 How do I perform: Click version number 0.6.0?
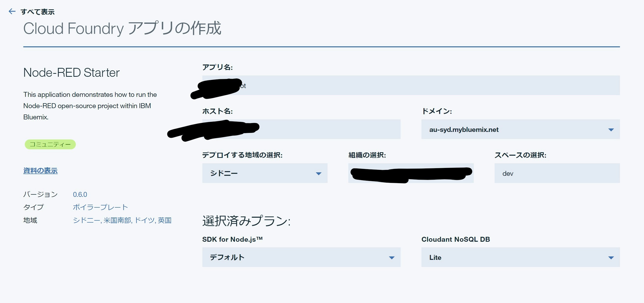80,195
